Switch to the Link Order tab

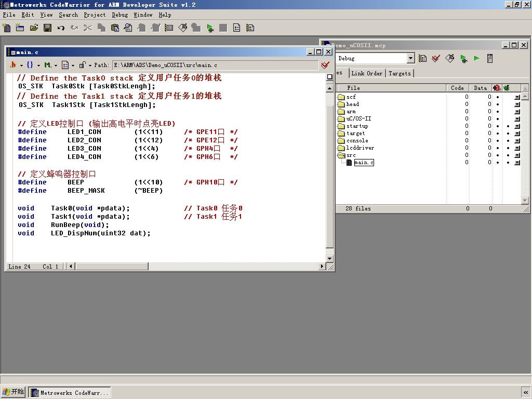[x=367, y=73]
